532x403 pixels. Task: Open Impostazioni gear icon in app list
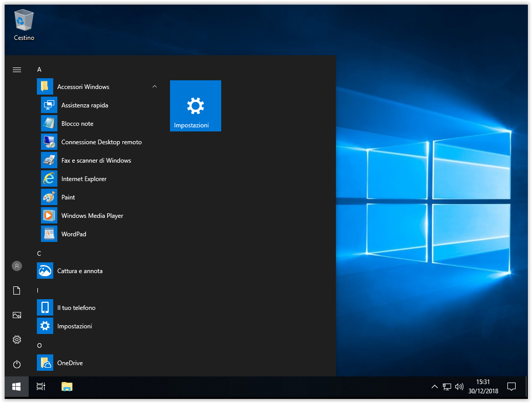[45, 326]
